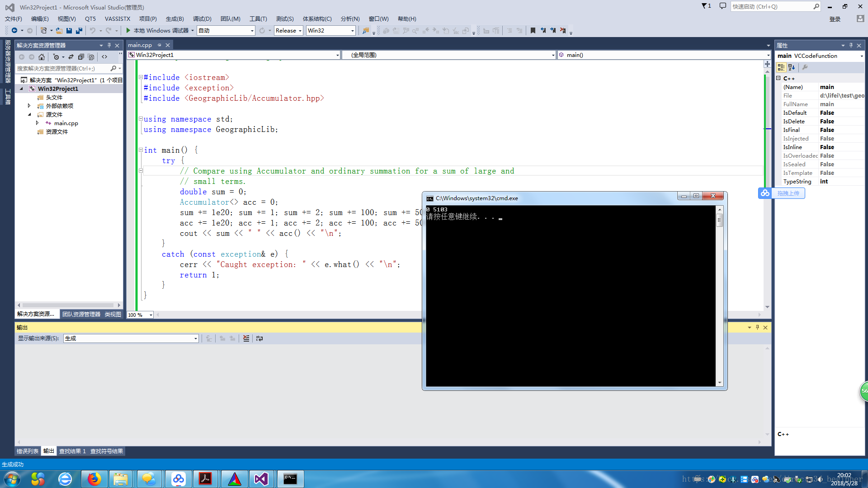Open the 编辑(E) menu
The height and width of the screenshot is (488, 868).
40,19
